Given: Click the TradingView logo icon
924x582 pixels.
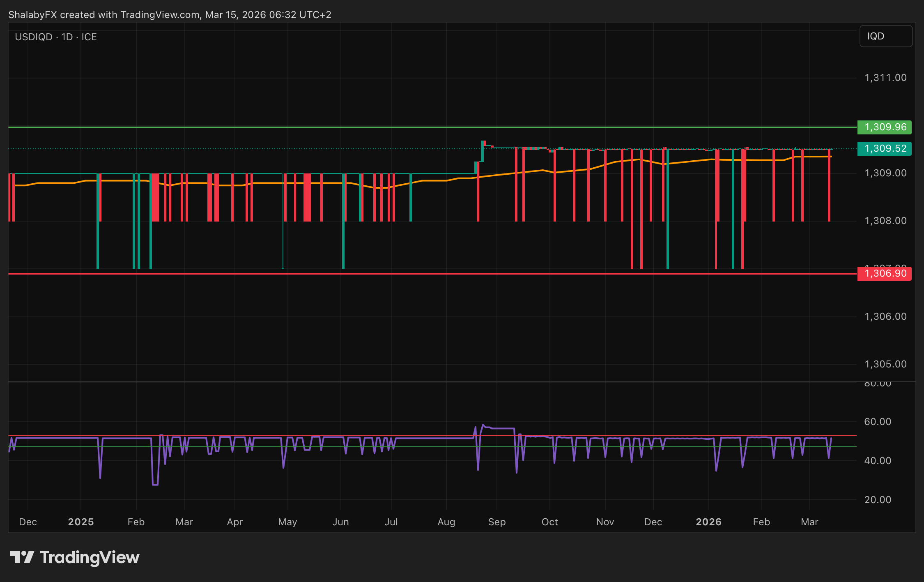Looking at the screenshot, I should tap(22, 557).
